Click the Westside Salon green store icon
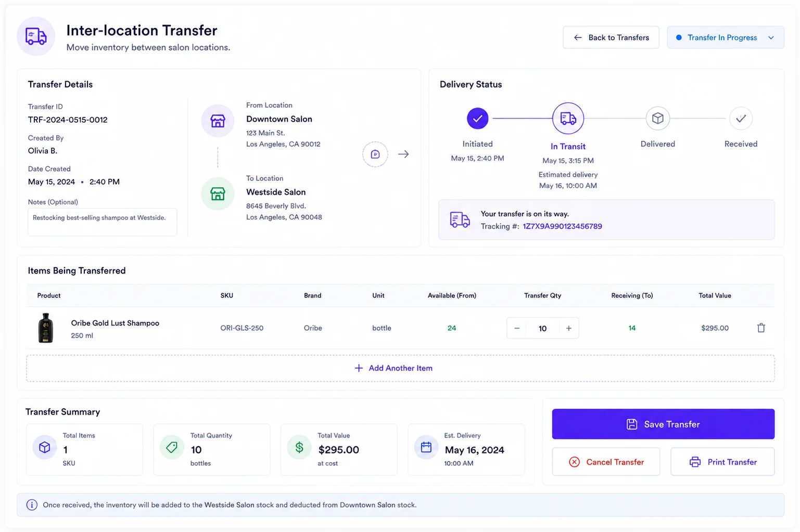Screen dimensions: 800x532 (218, 194)
